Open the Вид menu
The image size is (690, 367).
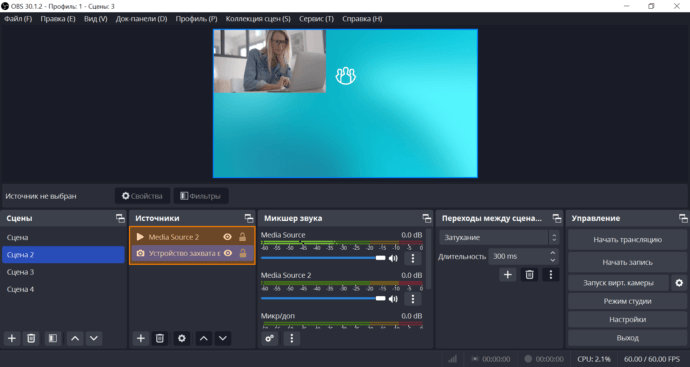(x=95, y=19)
